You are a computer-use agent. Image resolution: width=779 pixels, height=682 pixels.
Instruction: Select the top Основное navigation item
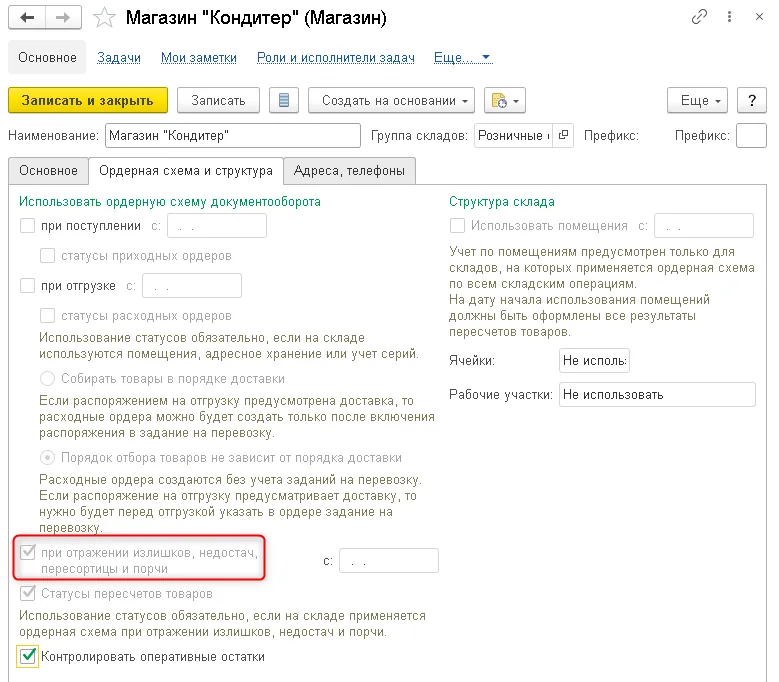47,58
